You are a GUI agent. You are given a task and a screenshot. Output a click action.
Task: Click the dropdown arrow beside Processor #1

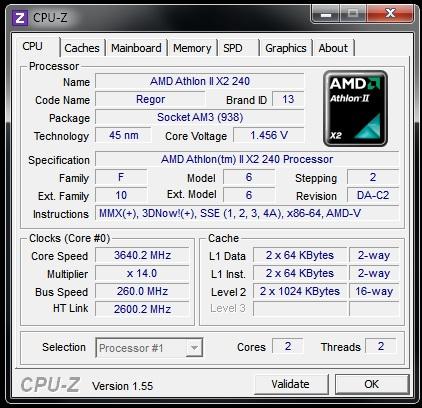click(x=194, y=348)
